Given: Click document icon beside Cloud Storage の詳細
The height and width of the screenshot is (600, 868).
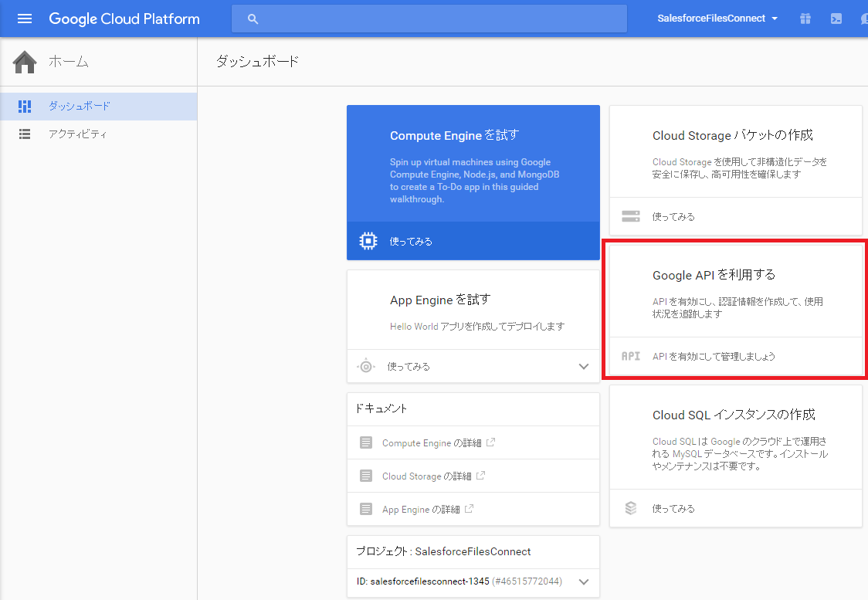Looking at the screenshot, I should pos(366,476).
